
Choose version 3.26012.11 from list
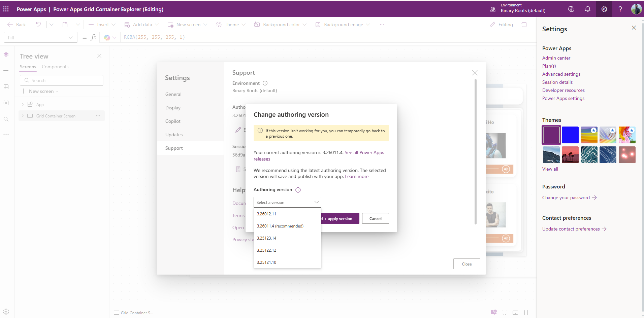(287, 214)
